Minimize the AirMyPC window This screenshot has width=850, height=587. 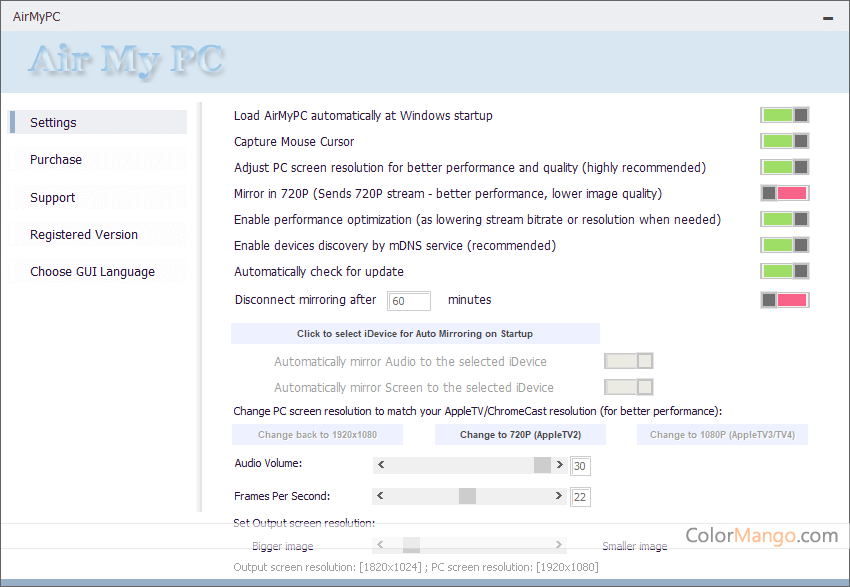pyautogui.click(x=828, y=18)
